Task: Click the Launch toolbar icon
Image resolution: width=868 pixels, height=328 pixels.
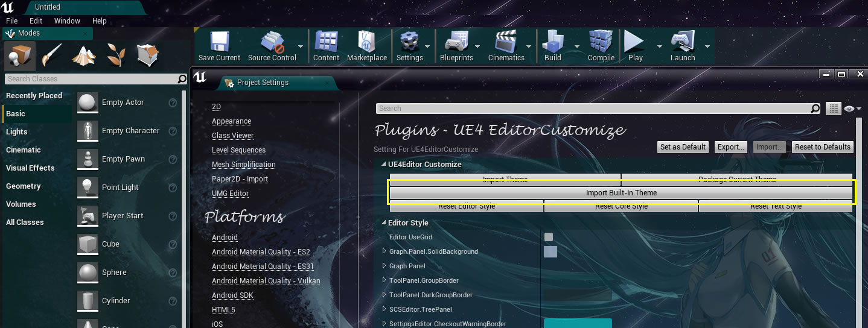Action: click(682, 42)
